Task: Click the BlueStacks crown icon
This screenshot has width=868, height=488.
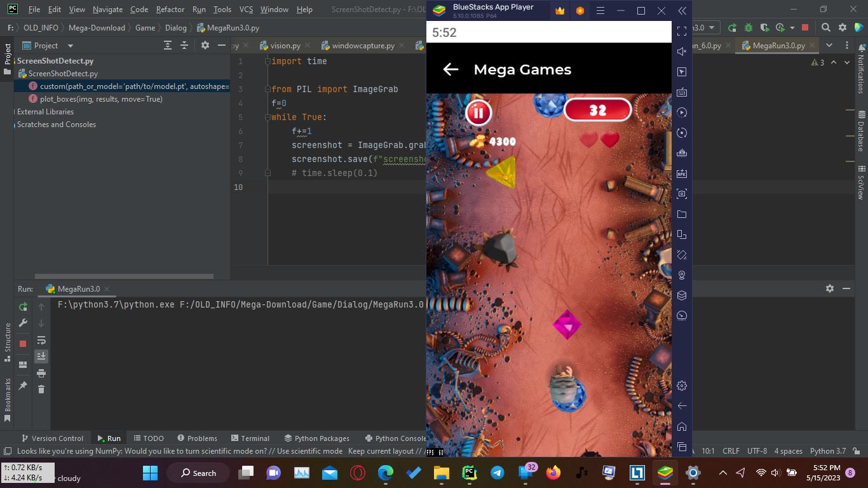Action: pyautogui.click(x=560, y=11)
